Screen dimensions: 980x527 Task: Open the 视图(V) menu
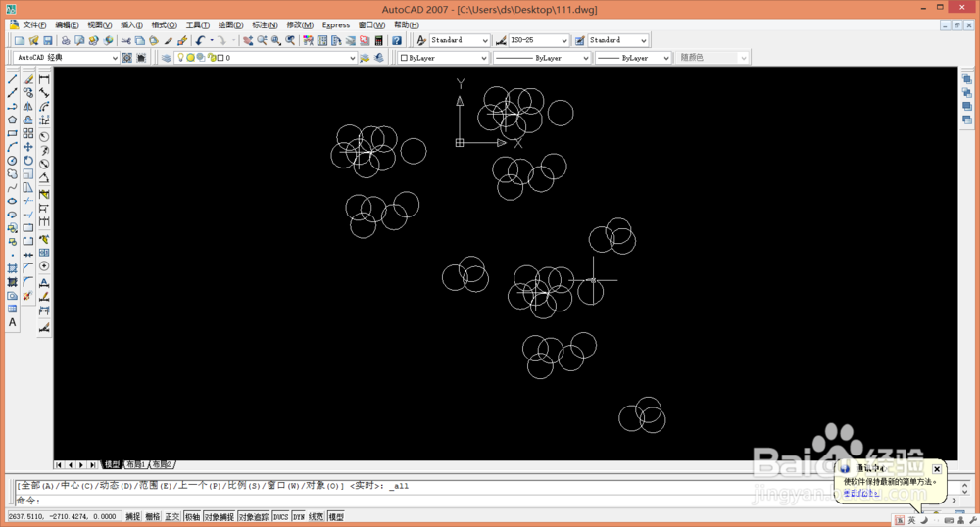[99, 24]
